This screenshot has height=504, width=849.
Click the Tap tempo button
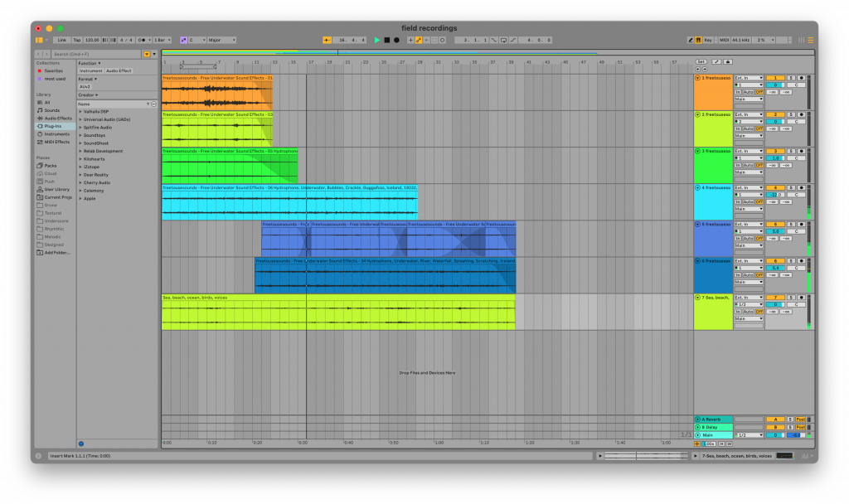coord(76,40)
